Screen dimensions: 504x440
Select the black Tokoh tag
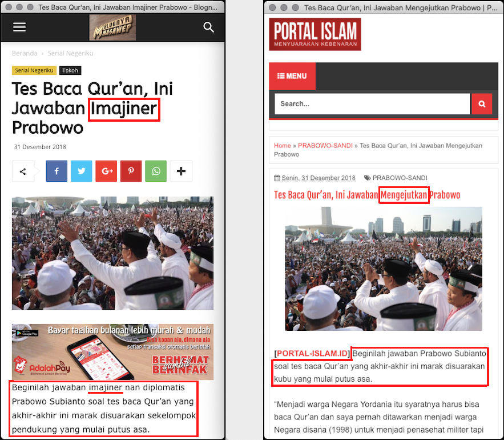click(x=70, y=70)
